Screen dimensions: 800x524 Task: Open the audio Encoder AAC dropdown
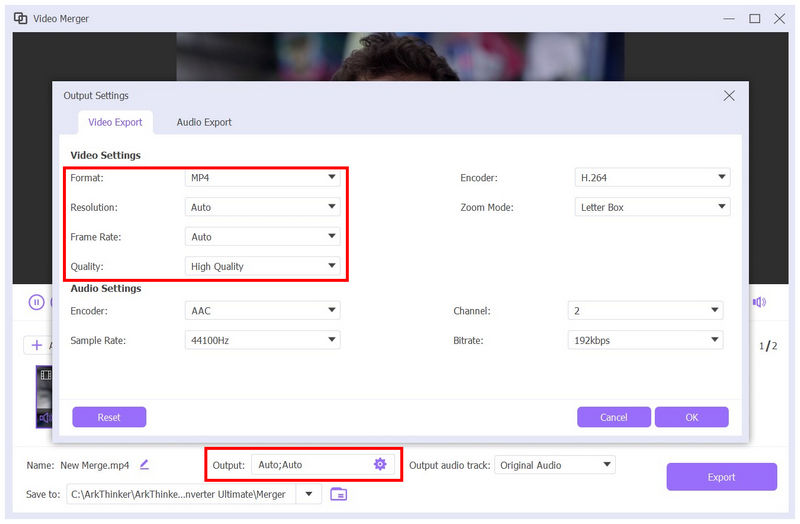click(x=262, y=311)
